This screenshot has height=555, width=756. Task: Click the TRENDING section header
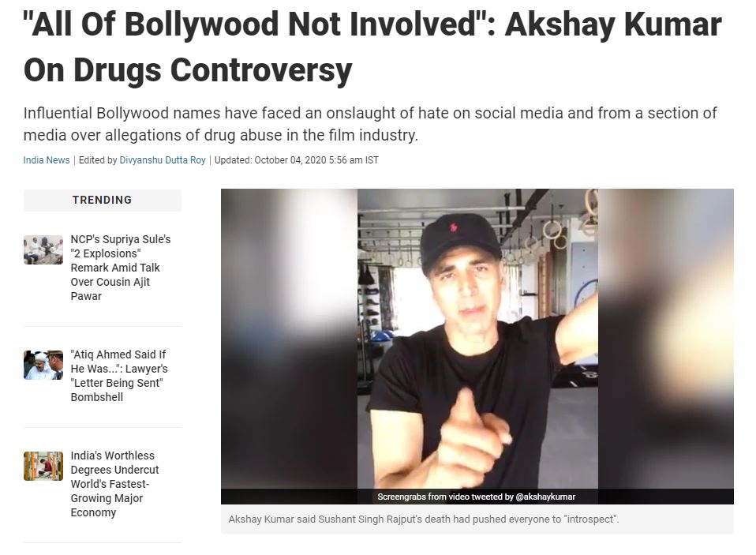coord(103,200)
